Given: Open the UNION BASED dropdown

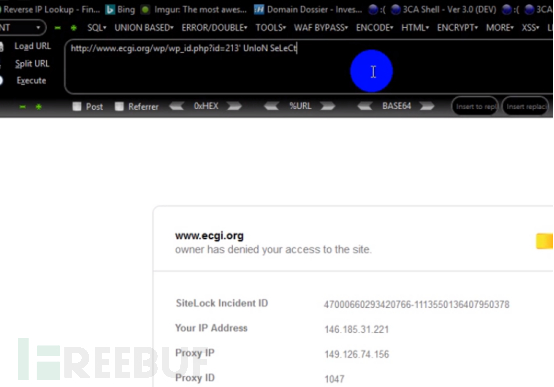Looking at the screenshot, I should pyautogui.click(x=144, y=28).
